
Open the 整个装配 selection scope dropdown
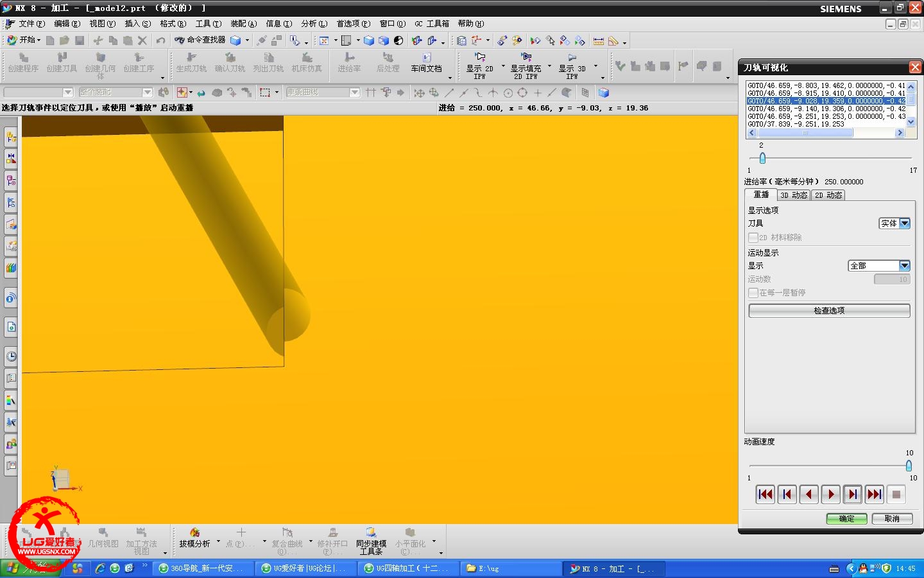click(116, 92)
